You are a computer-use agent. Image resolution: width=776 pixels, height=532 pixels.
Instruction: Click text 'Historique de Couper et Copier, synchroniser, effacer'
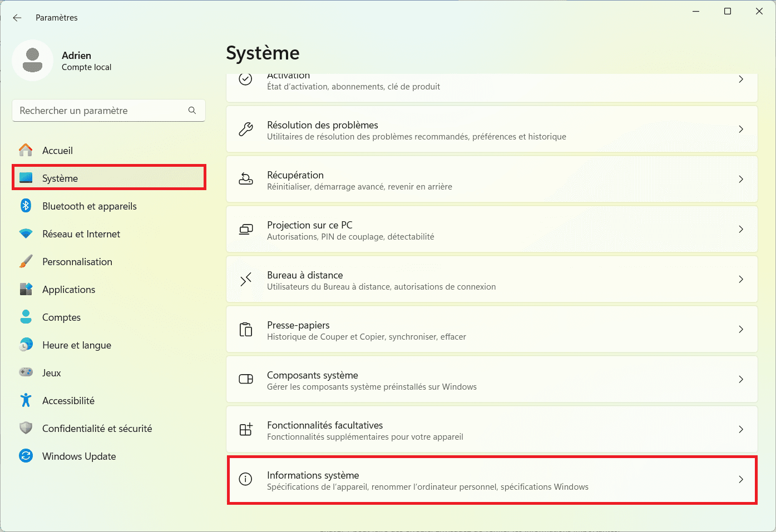point(367,337)
